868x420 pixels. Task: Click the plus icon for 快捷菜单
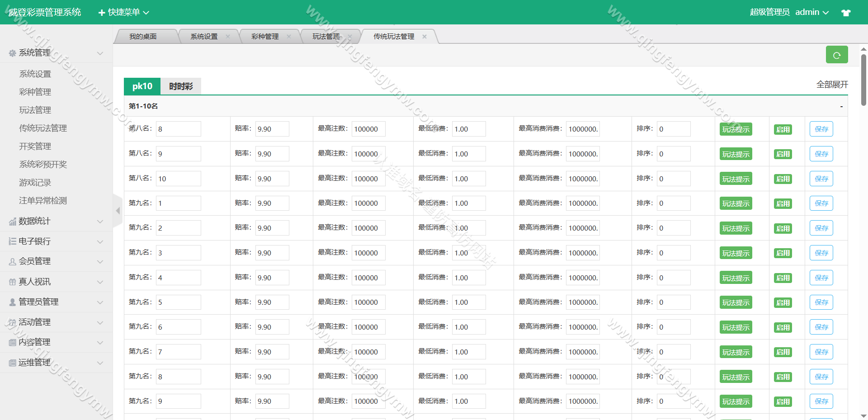coord(102,13)
